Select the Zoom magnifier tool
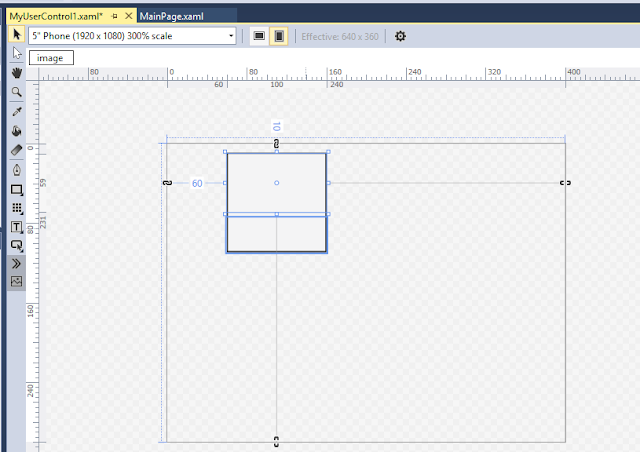The width and height of the screenshot is (640, 452). (x=17, y=92)
